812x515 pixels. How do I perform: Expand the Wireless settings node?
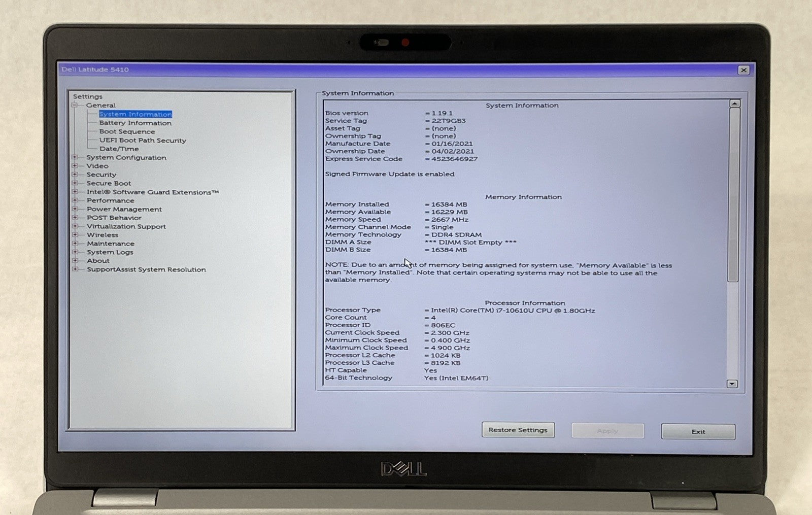point(75,235)
